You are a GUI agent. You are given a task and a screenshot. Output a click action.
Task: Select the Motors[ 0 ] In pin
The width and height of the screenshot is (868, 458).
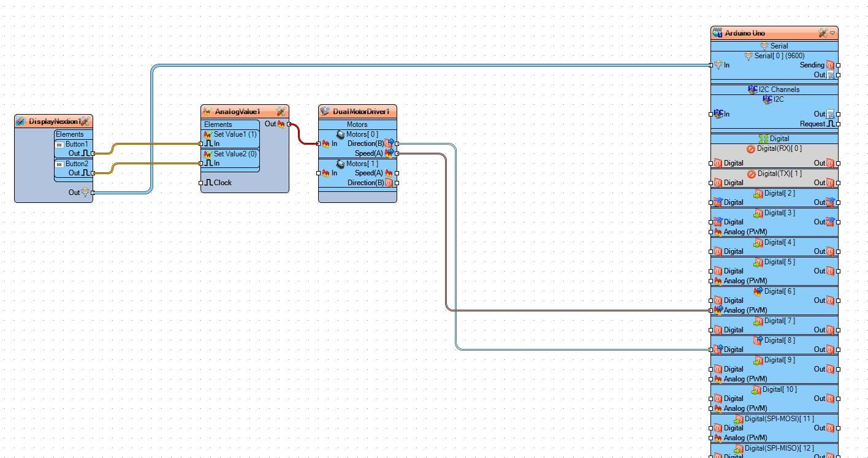pyautogui.click(x=319, y=143)
